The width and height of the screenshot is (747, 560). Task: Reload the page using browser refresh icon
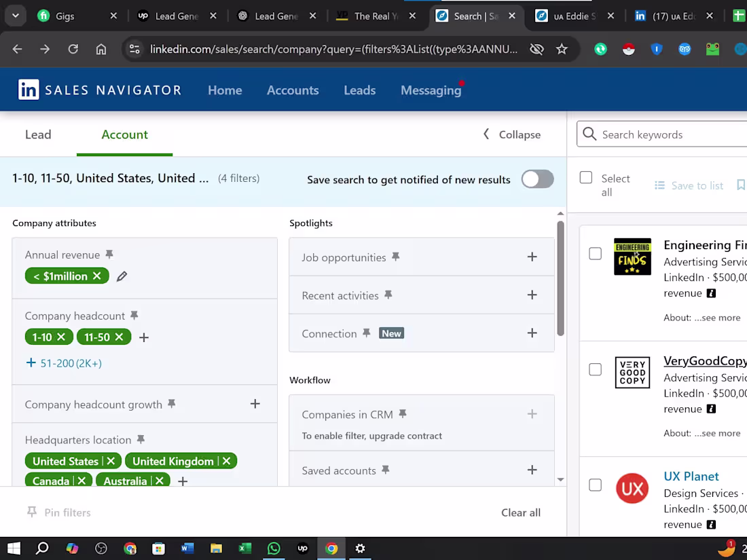click(73, 49)
